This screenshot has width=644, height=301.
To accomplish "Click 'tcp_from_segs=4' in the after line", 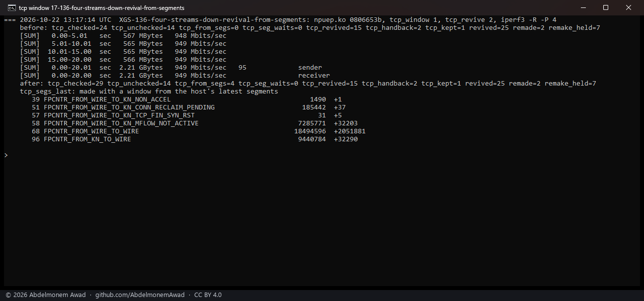I will click(x=205, y=84).
